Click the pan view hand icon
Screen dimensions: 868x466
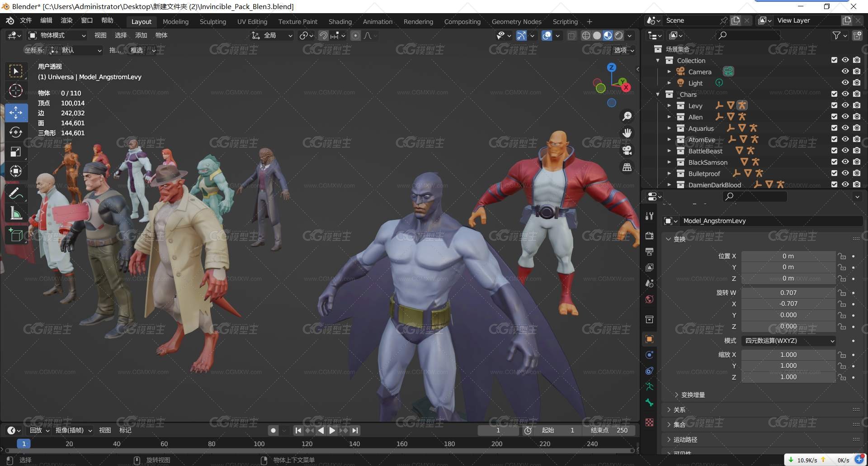pyautogui.click(x=627, y=133)
